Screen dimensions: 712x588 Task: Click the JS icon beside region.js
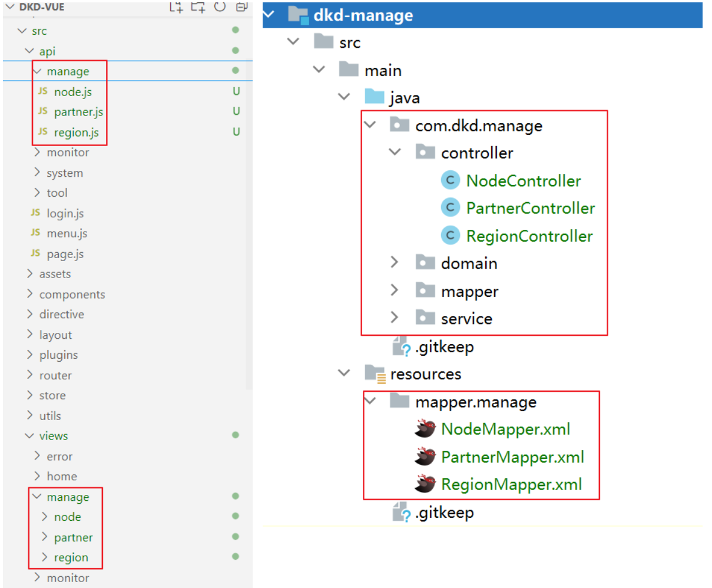coord(43,132)
